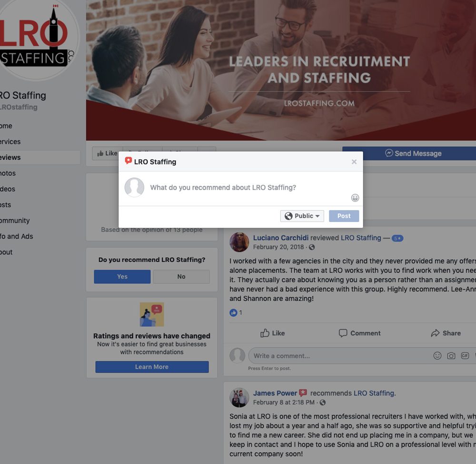The height and width of the screenshot is (464, 476).
Task: Click Comment on Luciano Carchidi's review
Action: [359, 333]
